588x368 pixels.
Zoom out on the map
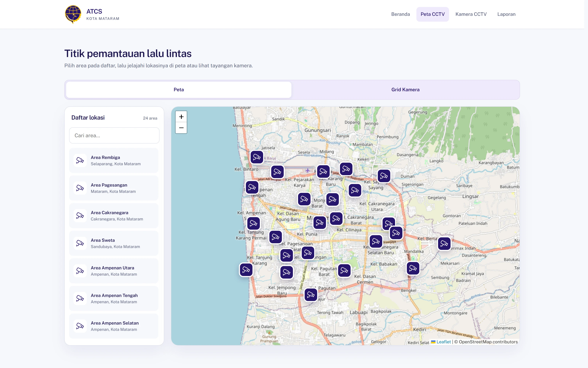181,128
